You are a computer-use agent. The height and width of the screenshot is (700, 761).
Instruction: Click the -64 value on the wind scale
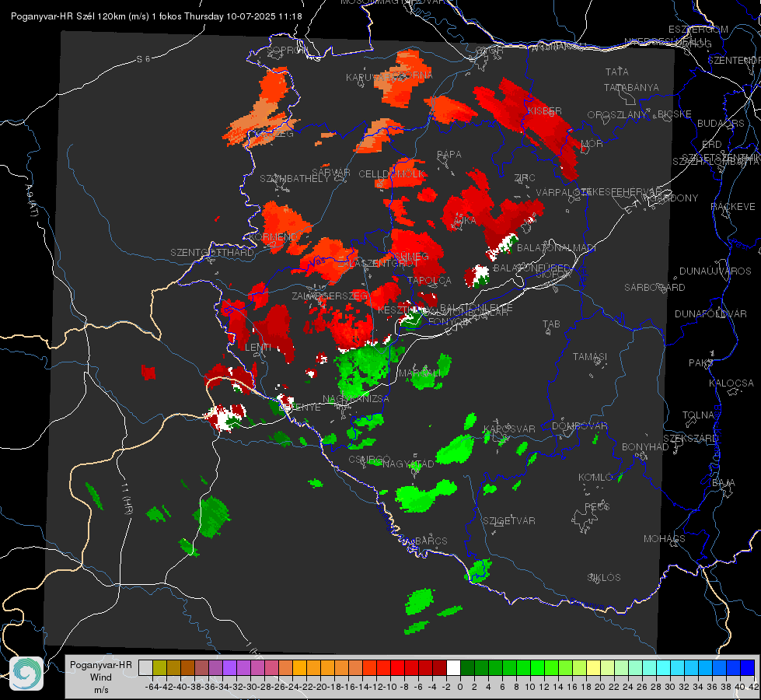point(152,687)
